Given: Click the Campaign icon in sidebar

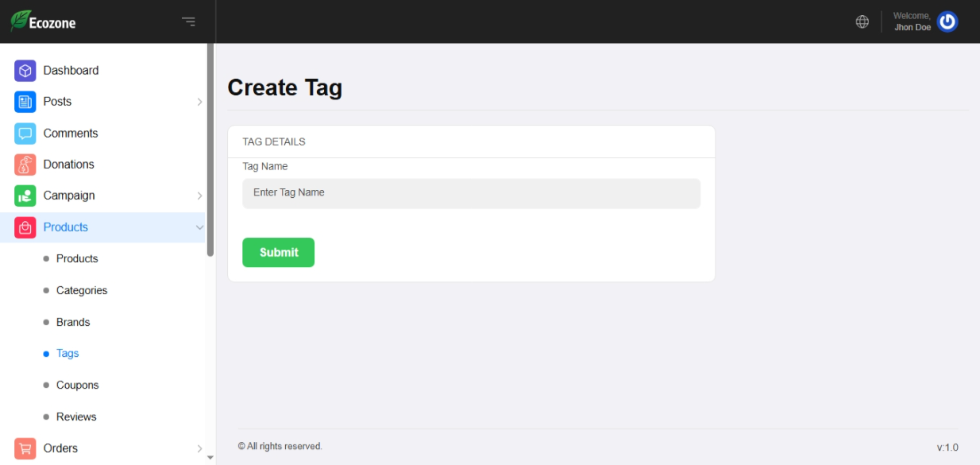Looking at the screenshot, I should (25, 196).
